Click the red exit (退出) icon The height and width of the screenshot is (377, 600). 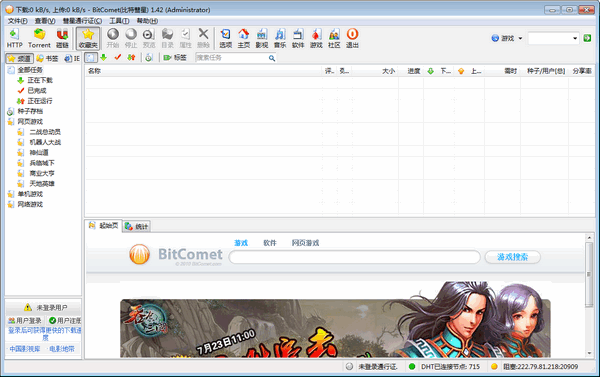tap(352, 38)
